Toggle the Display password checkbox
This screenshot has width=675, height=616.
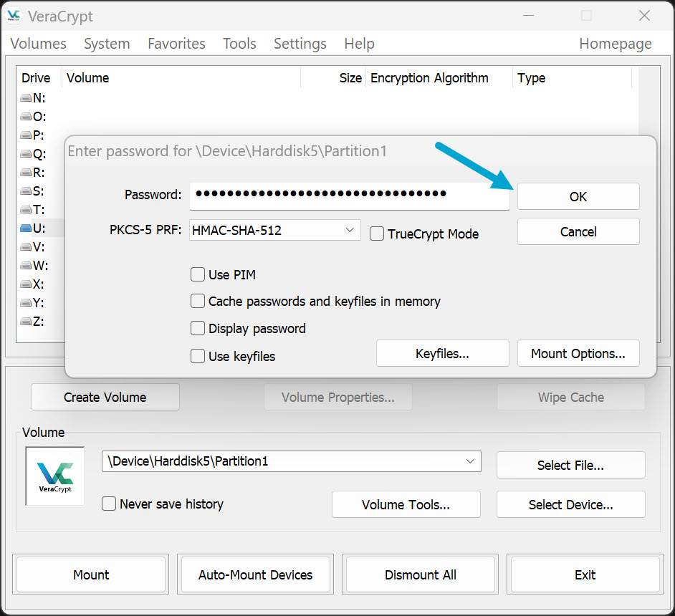pyautogui.click(x=198, y=329)
